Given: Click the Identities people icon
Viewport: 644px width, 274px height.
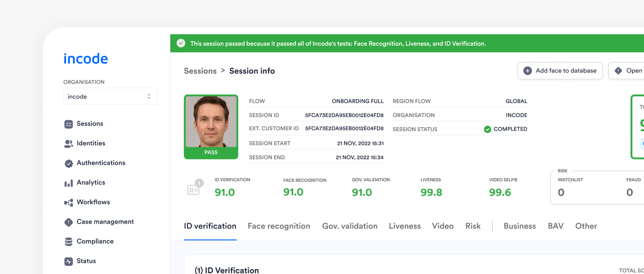Looking at the screenshot, I should click(69, 144).
